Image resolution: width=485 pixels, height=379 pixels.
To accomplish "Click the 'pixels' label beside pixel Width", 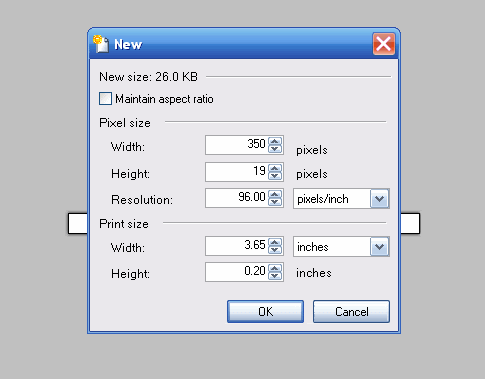I will [x=312, y=150].
